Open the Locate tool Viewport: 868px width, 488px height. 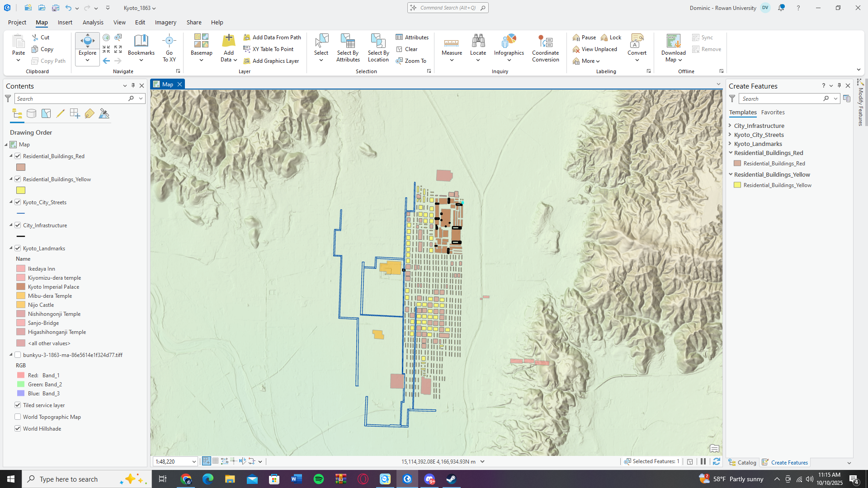pos(478,47)
